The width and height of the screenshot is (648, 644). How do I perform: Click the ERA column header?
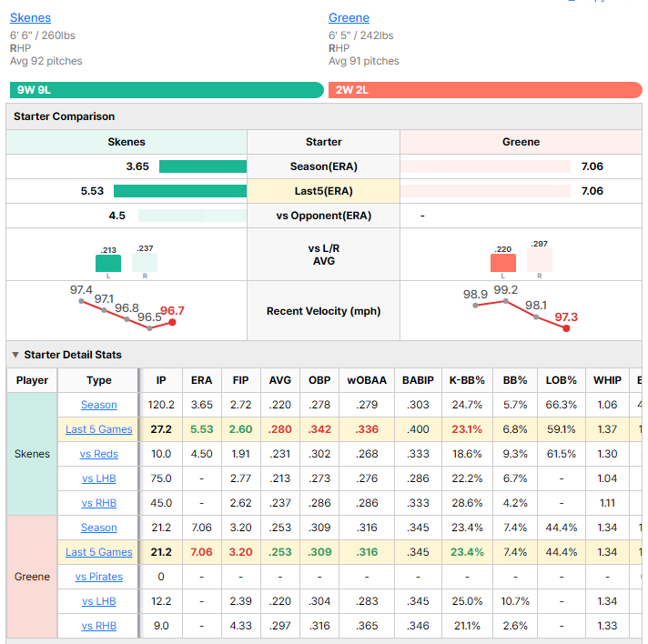[202, 380]
